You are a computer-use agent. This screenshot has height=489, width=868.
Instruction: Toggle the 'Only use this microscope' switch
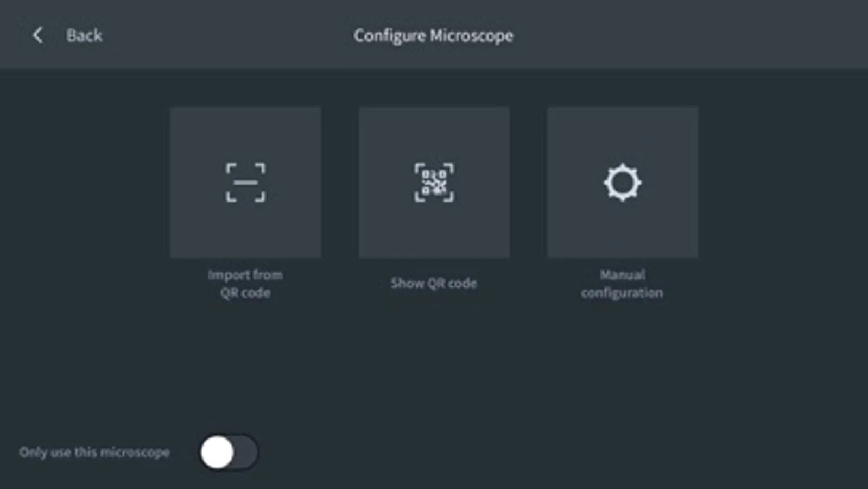(x=229, y=452)
